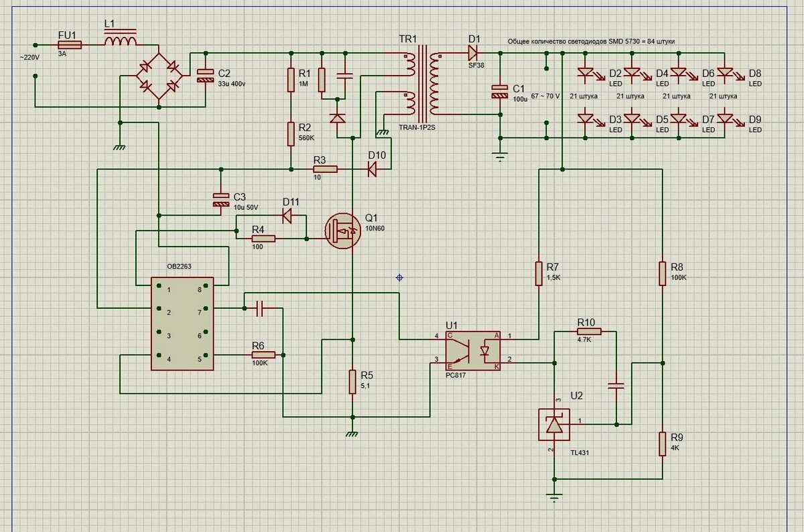Click the L1 inductor coil
804x532 pixels.
pyautogui.click(x=121, y=40)
